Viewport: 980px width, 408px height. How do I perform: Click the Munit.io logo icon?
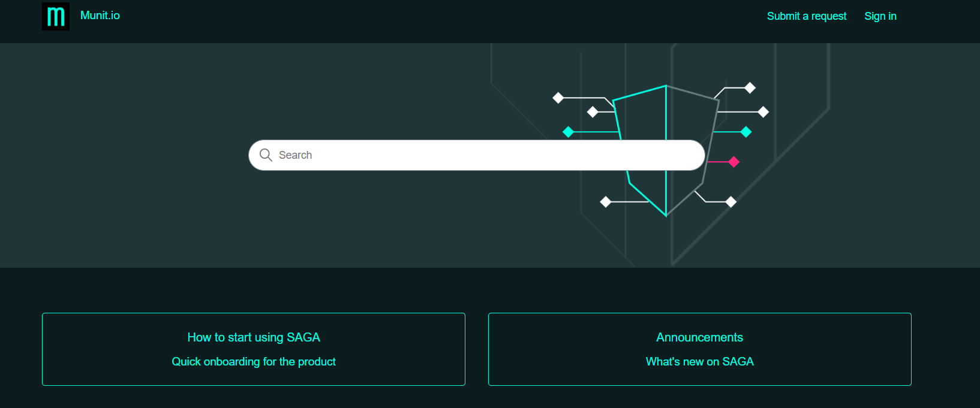[x=56, y=16]
